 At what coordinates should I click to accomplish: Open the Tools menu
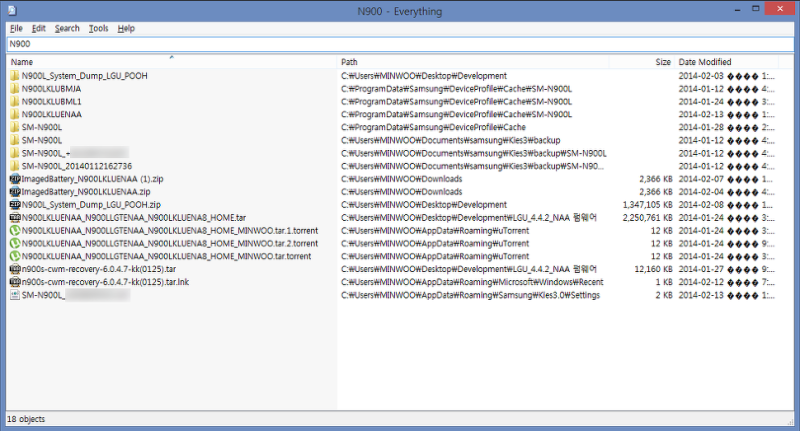click(98, 29)
